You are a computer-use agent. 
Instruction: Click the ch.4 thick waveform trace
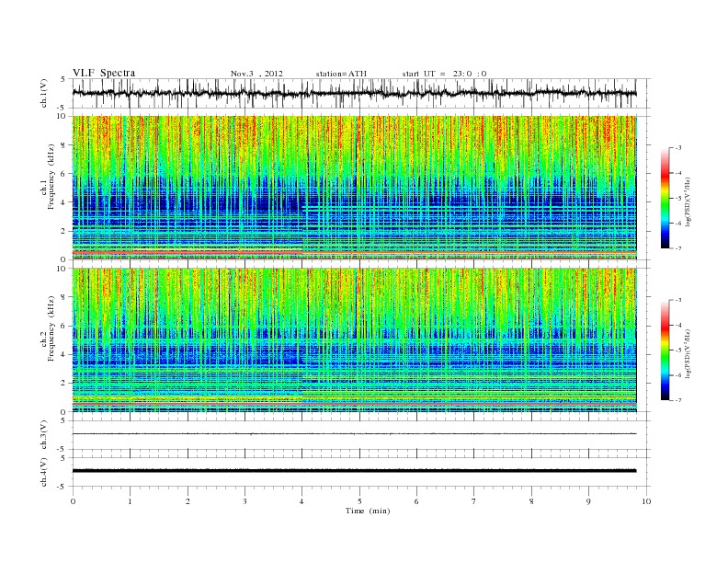(x=355, y=471)
